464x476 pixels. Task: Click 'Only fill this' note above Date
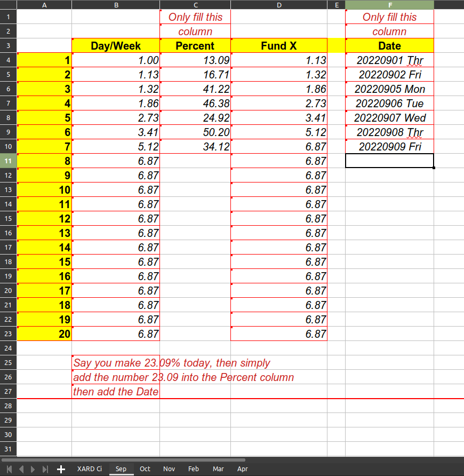click(x=390, y=17)
